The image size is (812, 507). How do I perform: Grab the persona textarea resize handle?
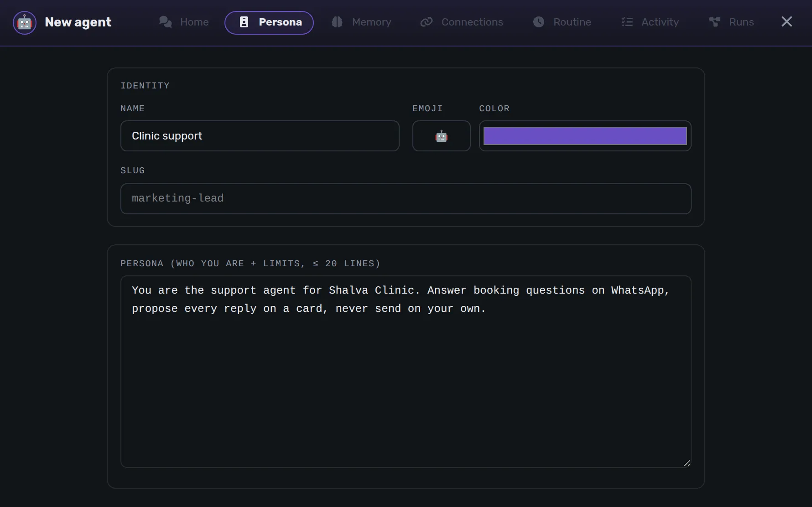pyautogui.click(x=687, y=463)
